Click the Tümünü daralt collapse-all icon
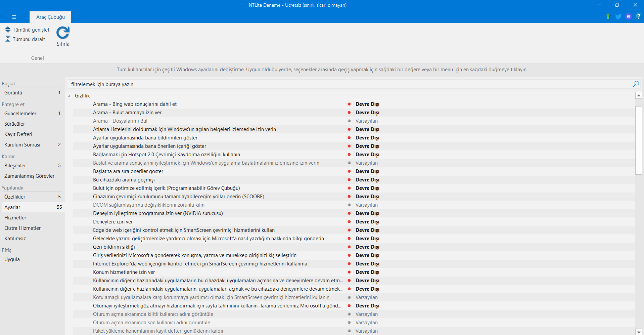This screenshot has width=644, height=335. [x=8, y=39]
